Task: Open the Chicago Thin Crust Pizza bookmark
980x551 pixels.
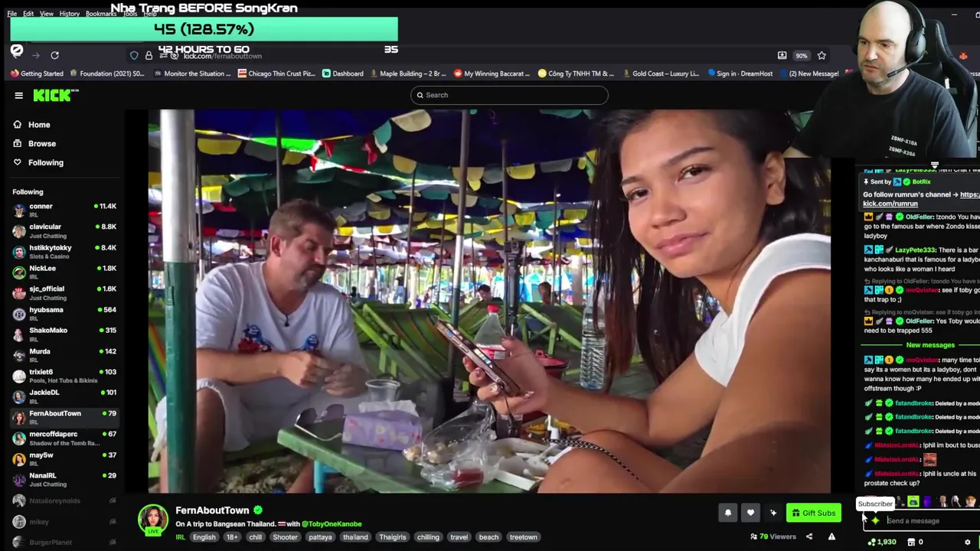Action: coord(276,73)
